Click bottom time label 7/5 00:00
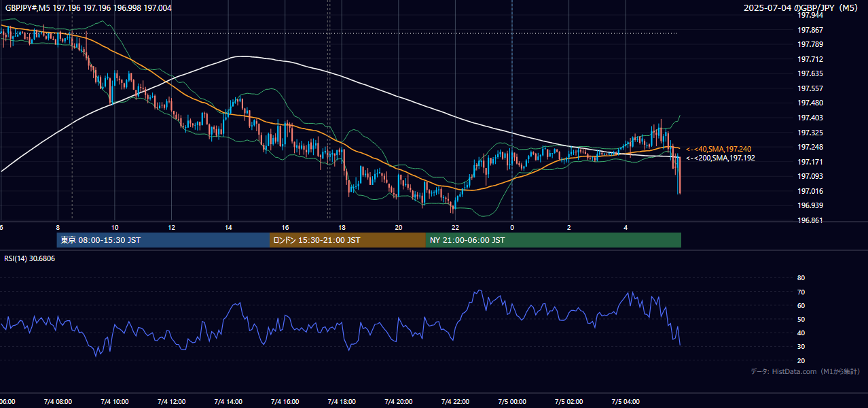 tap(512, 401)
